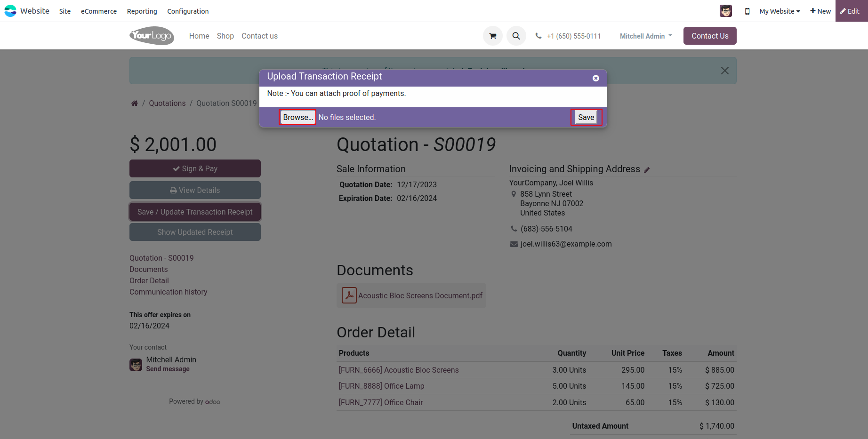Viewport: 868px width, 439px height.
Task: Open the search magnifier icon
Action: point(516,36)
